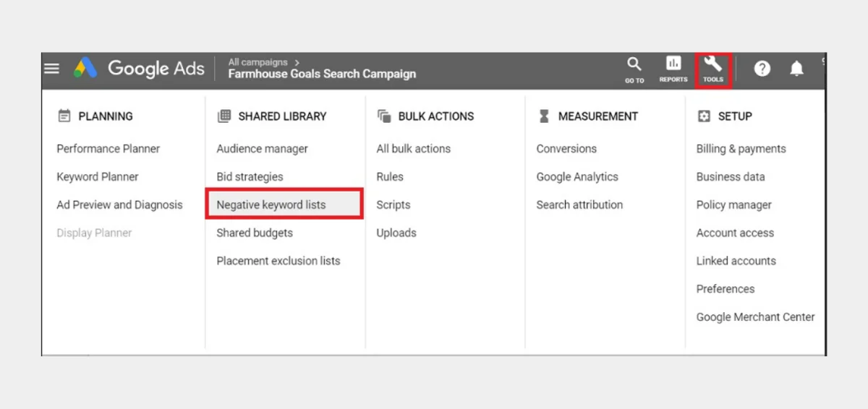
Task: Go to All campaigns breadcrumb
Action: point(258,62)
